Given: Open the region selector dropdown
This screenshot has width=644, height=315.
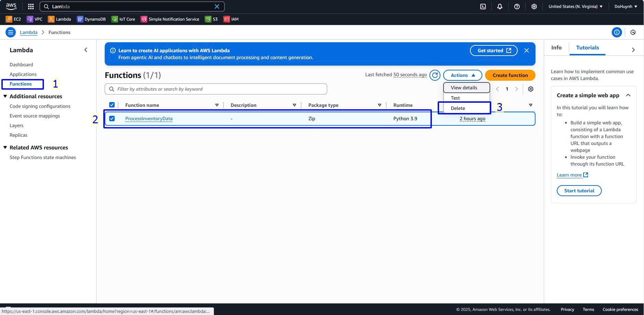Looking at the screenshot, I should [575, 7].
